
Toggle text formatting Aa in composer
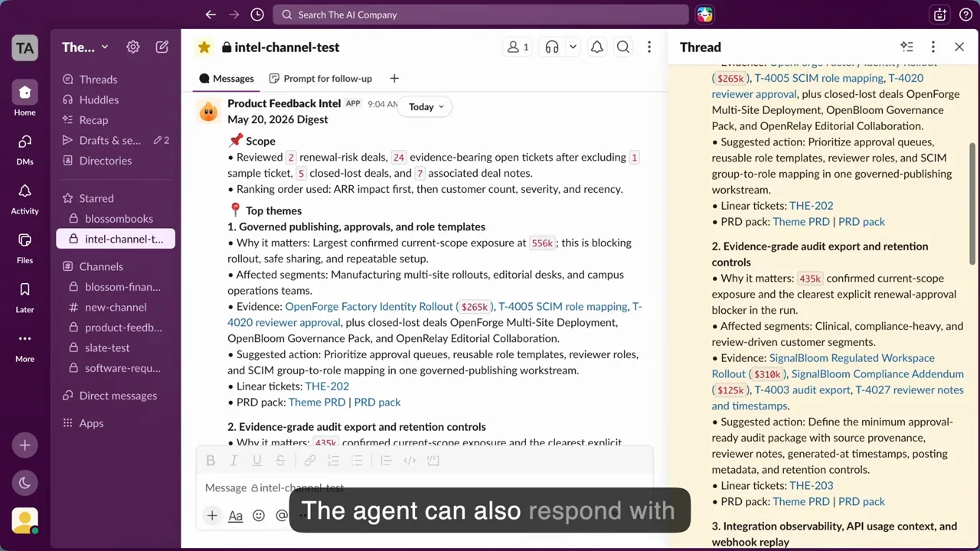click(236, 515)
